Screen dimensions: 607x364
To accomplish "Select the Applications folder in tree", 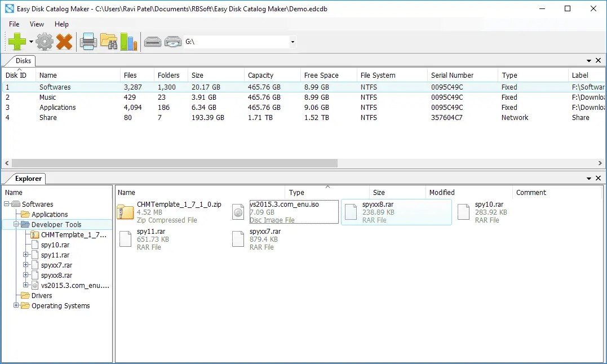I will (50, 214).
